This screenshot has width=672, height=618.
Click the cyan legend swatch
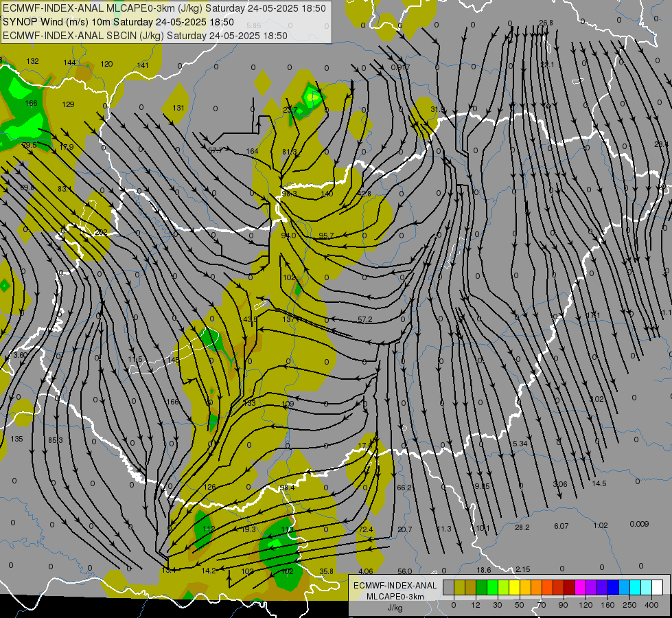[x=636, y=588]
